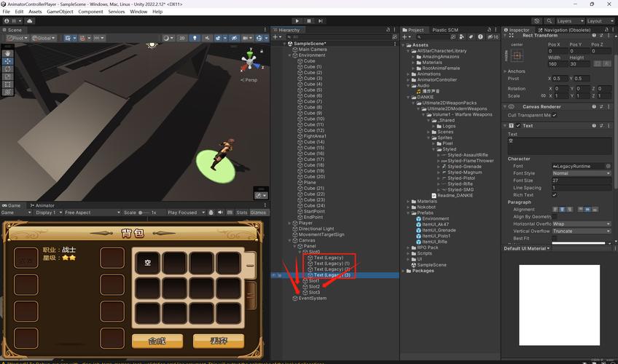Select EventSystem in Hierarchy
Viewport: 618px width, 364px height.
(x=312, y=298)
